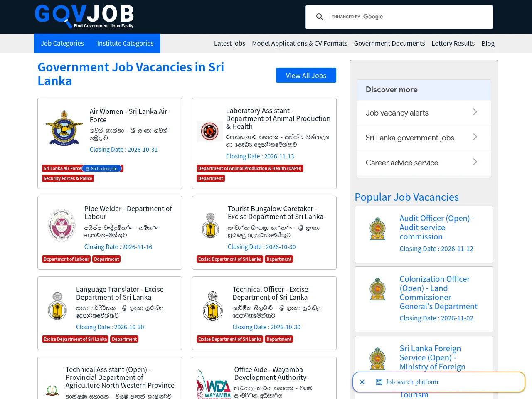Open Laboratory Assistant job posting
532x399 pixels.
[278, 118]
